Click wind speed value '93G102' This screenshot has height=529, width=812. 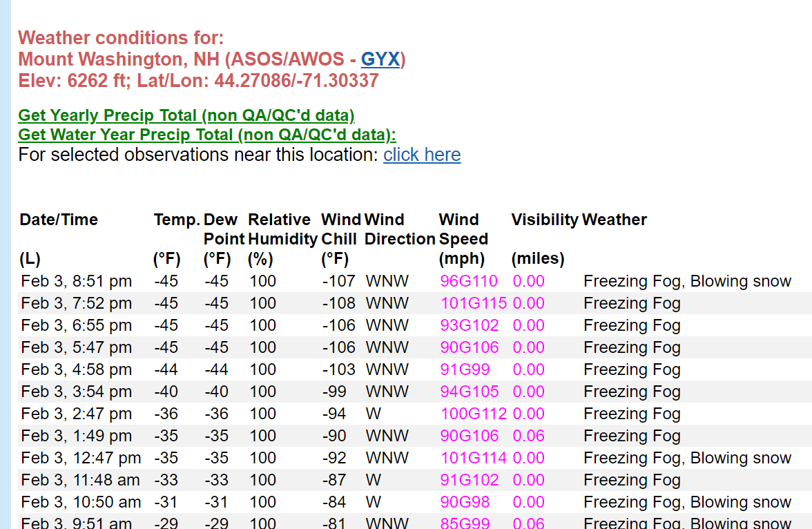(470, 325)
